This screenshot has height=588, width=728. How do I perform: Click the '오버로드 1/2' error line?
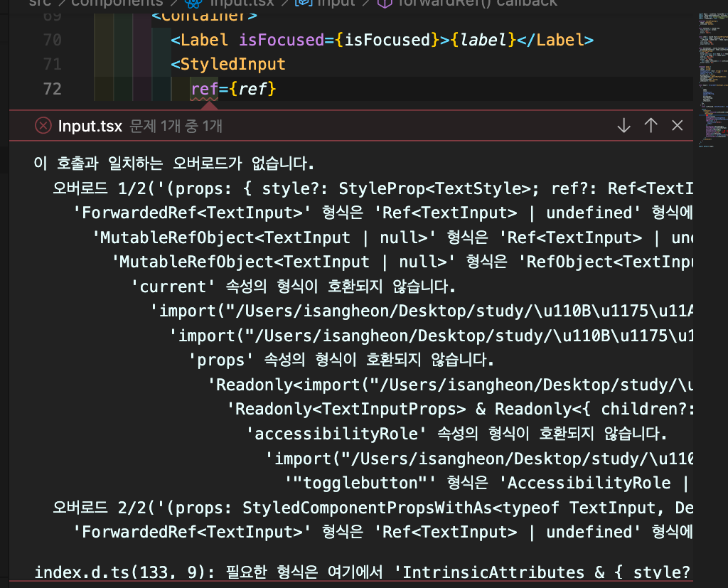(x=373, y=188)
